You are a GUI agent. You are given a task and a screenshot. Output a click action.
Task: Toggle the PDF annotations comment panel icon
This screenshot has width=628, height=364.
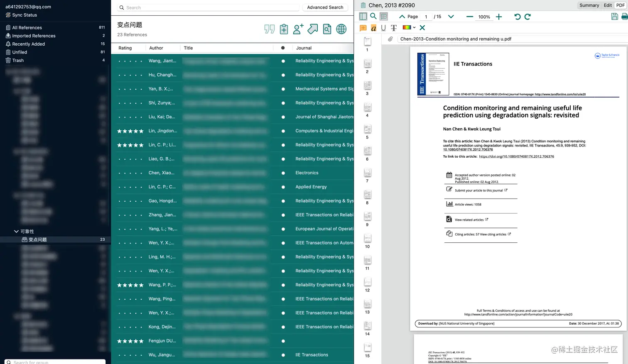384,17
